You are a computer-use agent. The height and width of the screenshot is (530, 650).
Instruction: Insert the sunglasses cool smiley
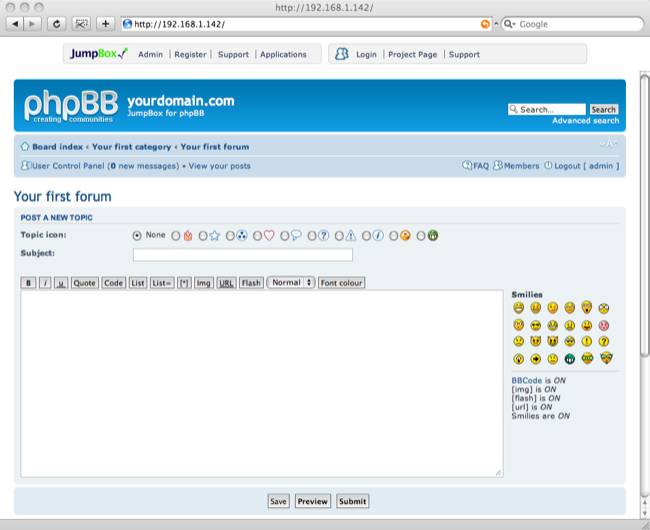click(x=535, y=325)
